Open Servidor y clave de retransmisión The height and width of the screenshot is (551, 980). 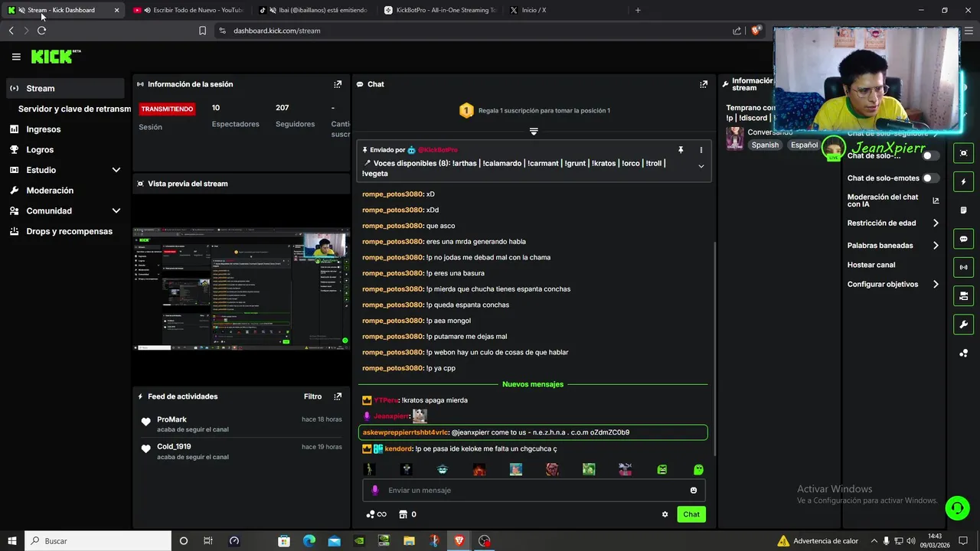click(x=74, y=109)
